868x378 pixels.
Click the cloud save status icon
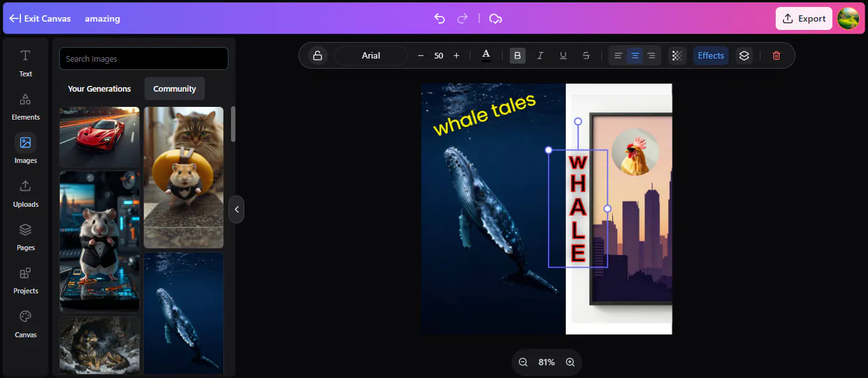point(496,18)
